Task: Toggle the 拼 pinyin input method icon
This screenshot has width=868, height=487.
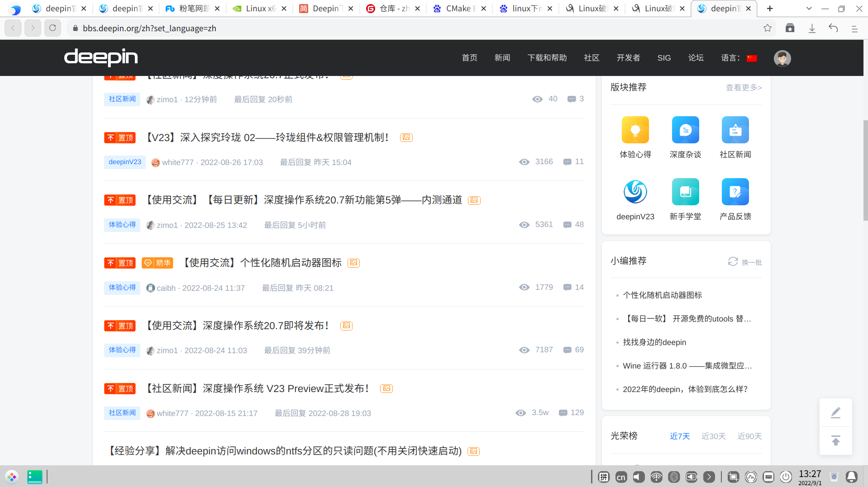Action: point(603,477)
